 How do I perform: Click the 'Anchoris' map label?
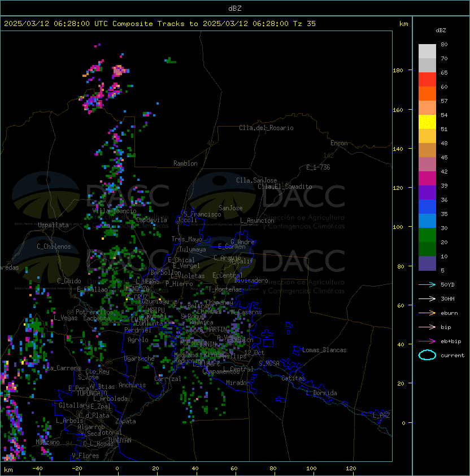tap(132, 385)
